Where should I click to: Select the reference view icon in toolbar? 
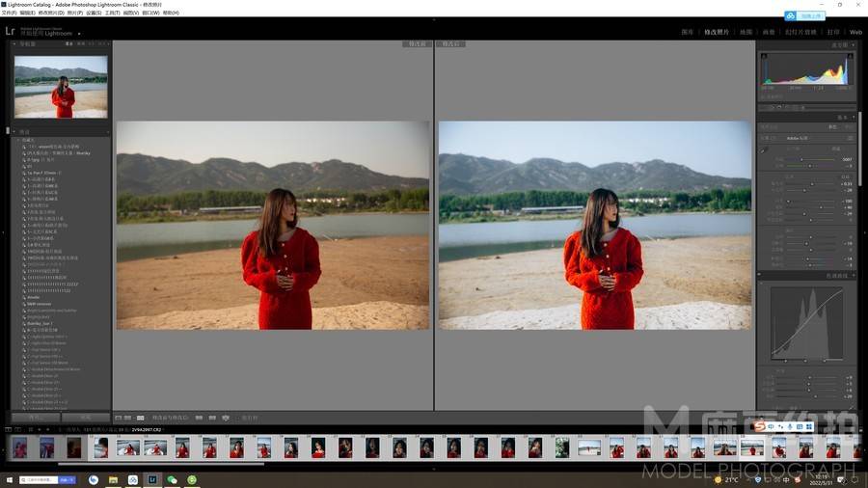tap(128, 418)
